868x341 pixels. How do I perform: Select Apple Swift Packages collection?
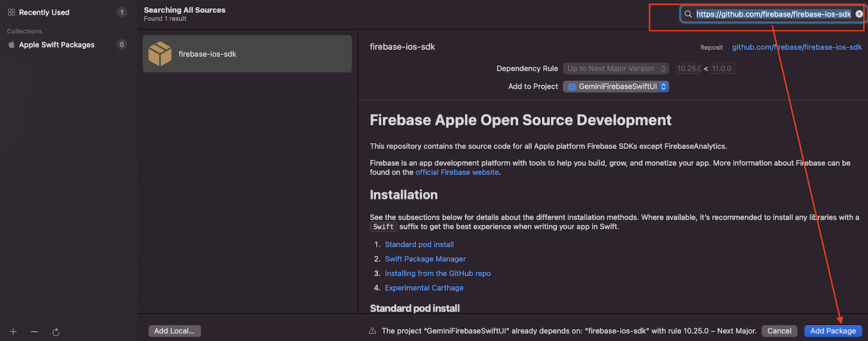tap(56, 45)
